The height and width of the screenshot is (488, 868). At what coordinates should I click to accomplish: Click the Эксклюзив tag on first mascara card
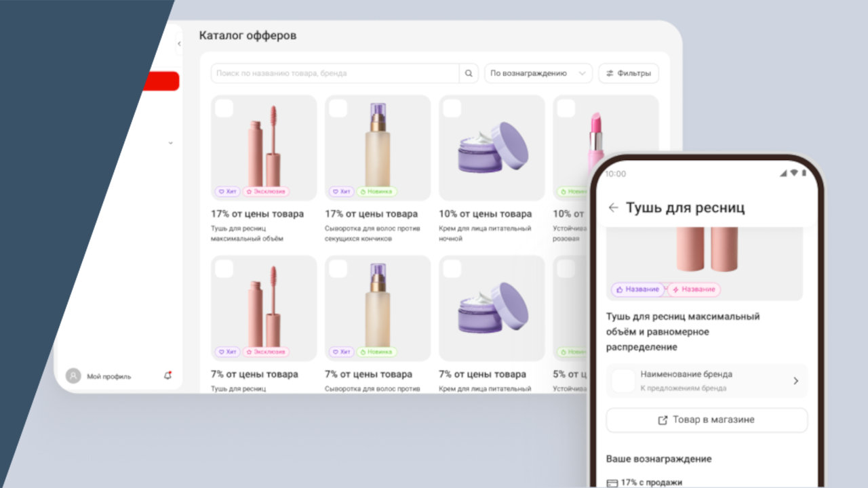coord(266,192)
